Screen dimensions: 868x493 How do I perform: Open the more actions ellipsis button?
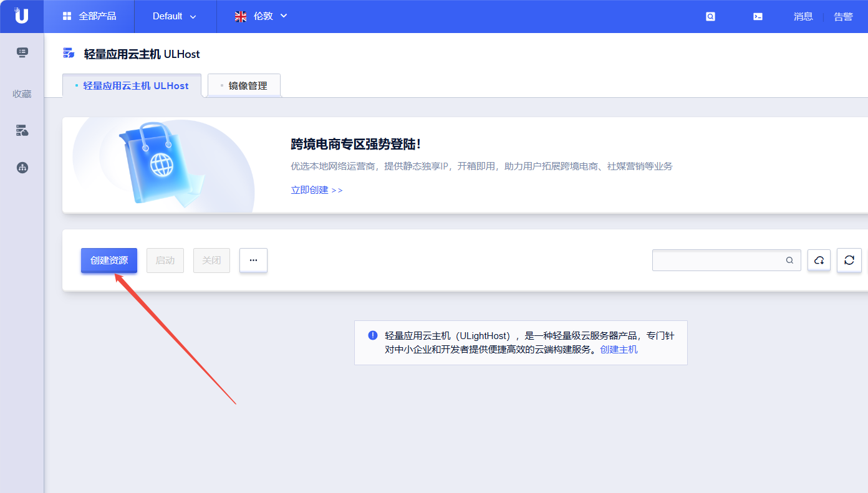(x=253, y=261)
